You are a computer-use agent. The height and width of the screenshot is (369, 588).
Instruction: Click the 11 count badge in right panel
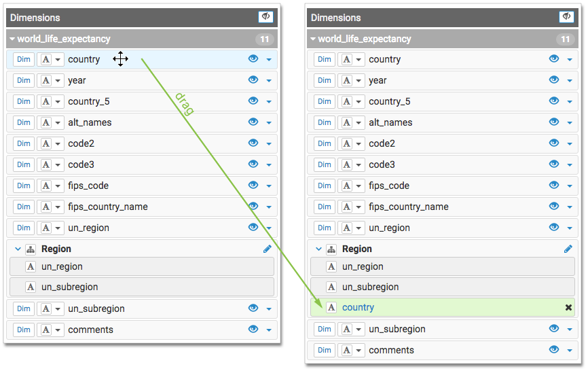565,39
